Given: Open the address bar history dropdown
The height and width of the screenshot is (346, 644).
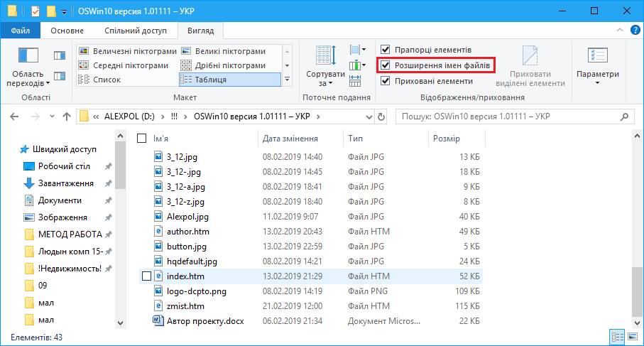Looking at the screenshot, I should point(369,117).
